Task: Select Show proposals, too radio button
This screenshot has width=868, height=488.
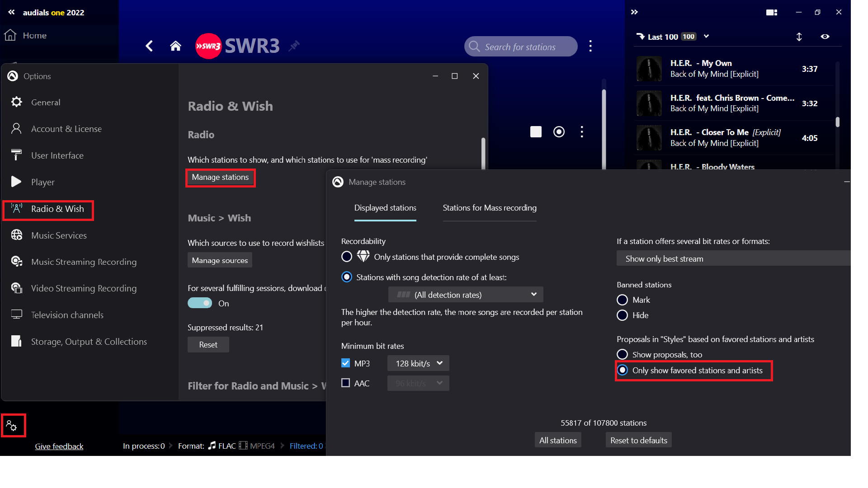Action: [622, 355]
